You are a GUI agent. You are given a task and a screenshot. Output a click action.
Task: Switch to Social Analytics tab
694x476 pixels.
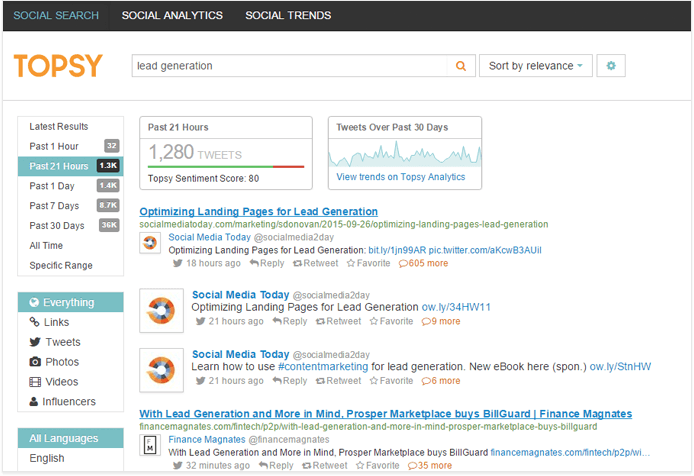pos(172,15)
